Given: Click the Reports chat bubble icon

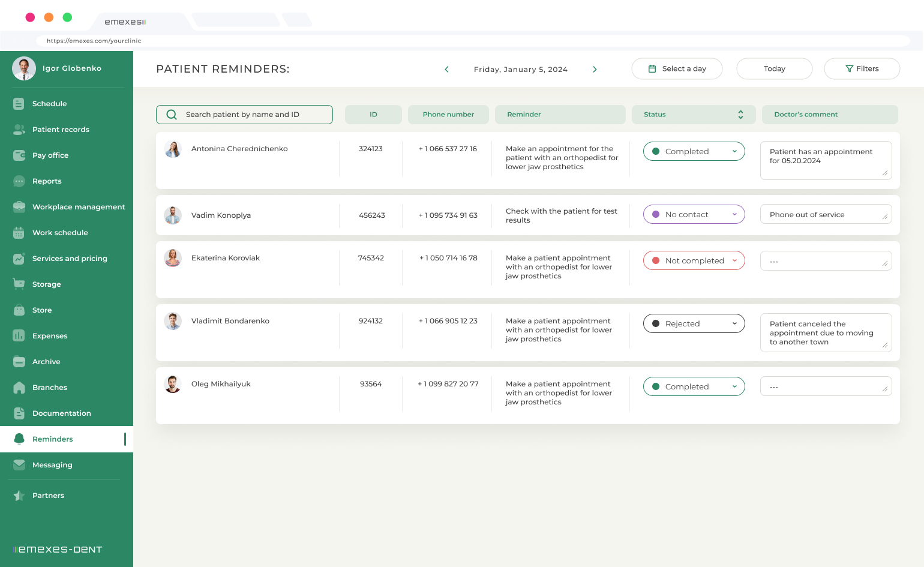Looking at the screenshot, I should click(19, 181).
